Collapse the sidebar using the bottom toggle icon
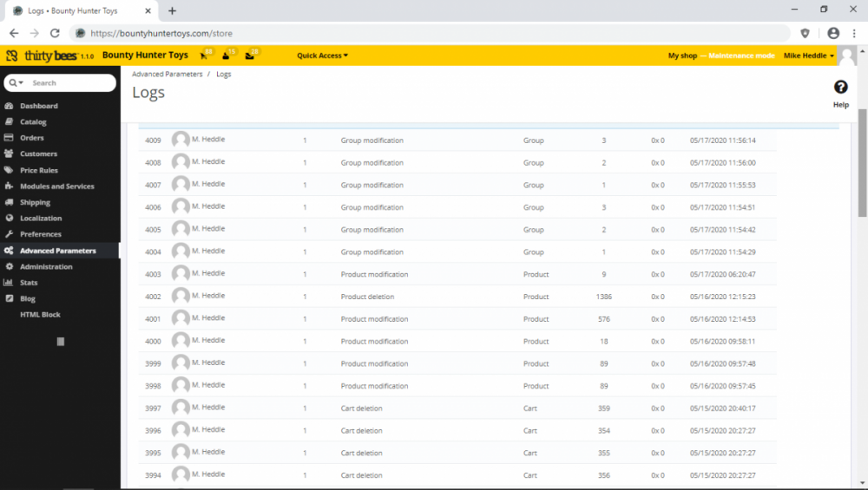The width and height of the screenshot is (868, 490). (60, 342)
